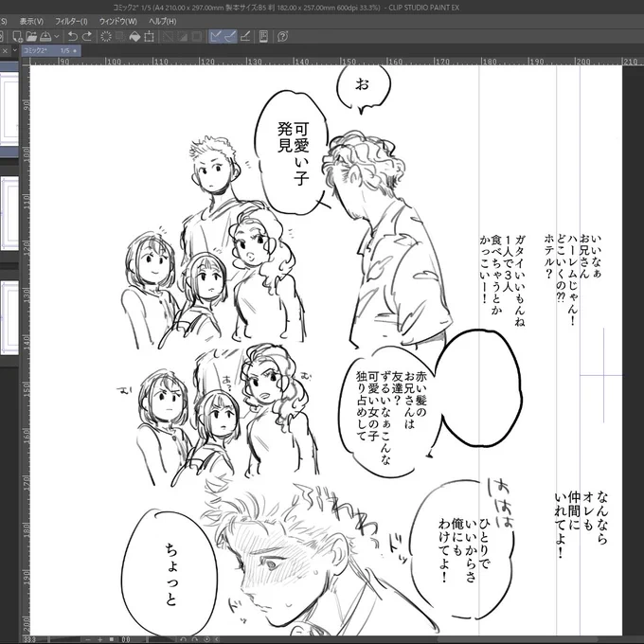Image resolution: width=644 pixels, height=644 pixels.
Task: Click the Clear (dotted circle) icon
Action: click(106, 37)
